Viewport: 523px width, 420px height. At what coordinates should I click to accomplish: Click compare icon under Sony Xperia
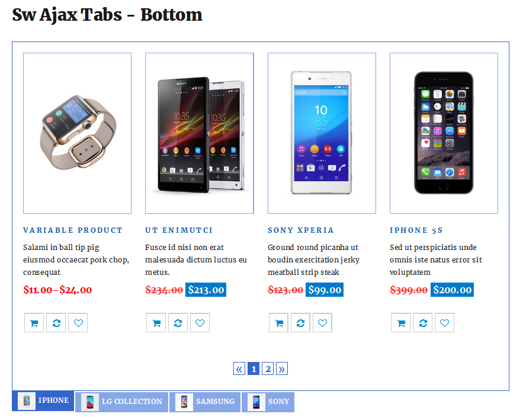[300, 323]
